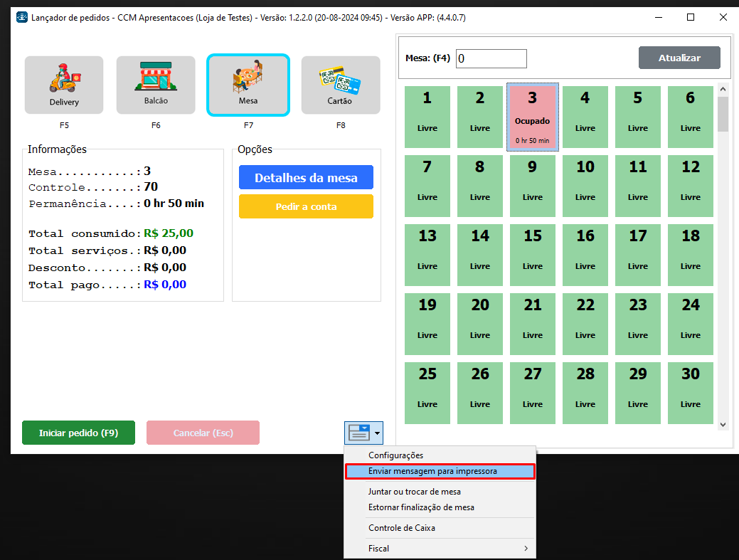
Task: Select the Mesa table icon
Action: 248,77
